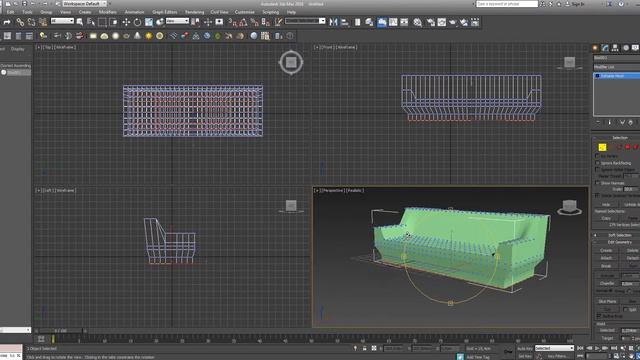Open the selection filter All dropdown
The image size is (640, 360).
tap(62, 21)
